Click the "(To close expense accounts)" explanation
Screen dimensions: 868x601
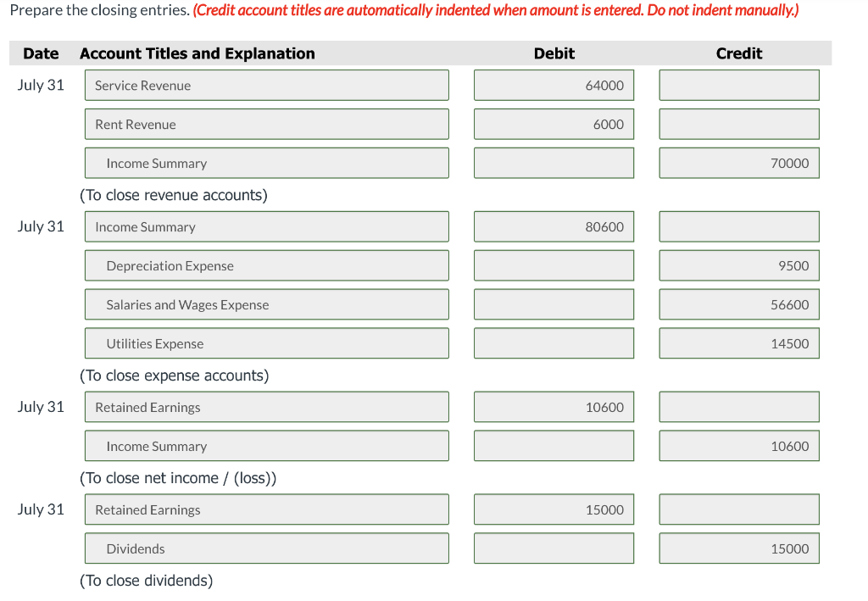tap(175, 376)
